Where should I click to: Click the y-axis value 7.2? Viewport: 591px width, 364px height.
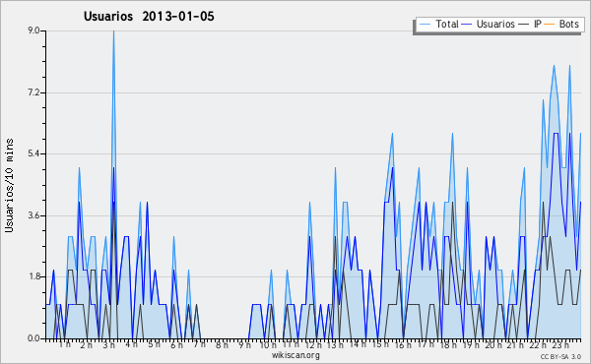(x=33, y=92)
